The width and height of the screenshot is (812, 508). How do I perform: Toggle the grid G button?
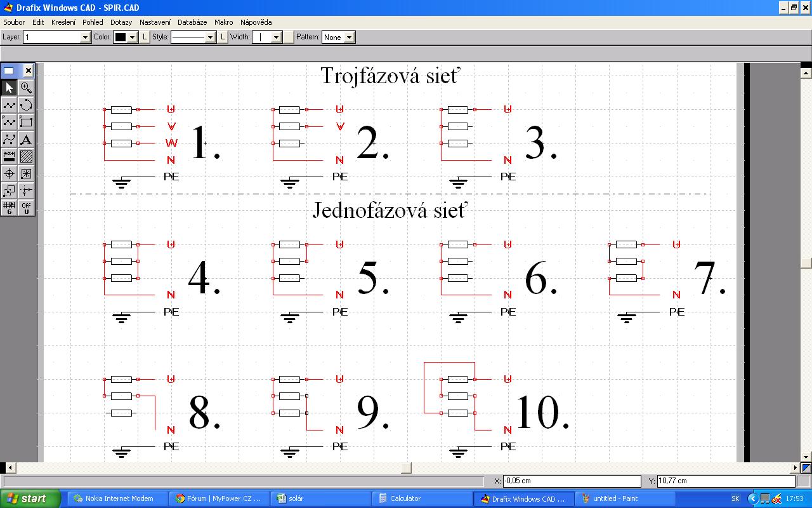[10, 208]
